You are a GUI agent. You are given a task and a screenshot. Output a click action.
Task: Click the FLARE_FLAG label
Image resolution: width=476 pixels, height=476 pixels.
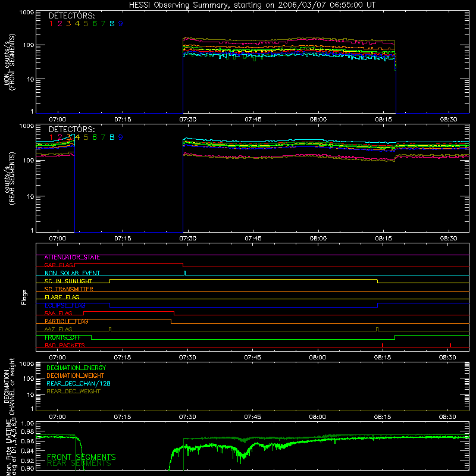(x=62, y=297)
